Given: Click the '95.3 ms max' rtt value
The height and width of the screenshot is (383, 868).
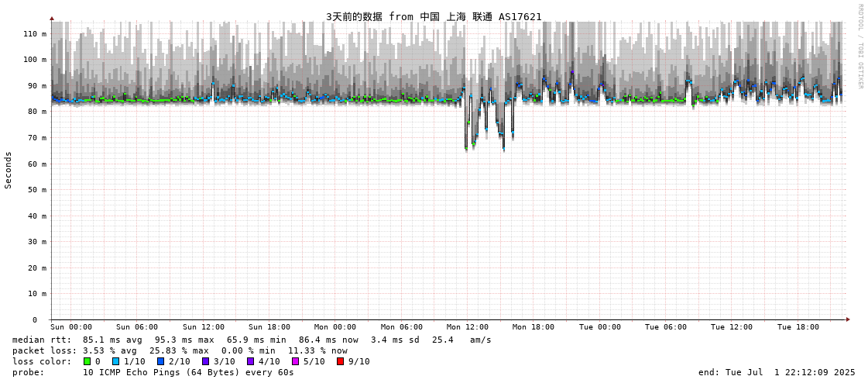Looking at the screenshot, I should tap(184, 340).
